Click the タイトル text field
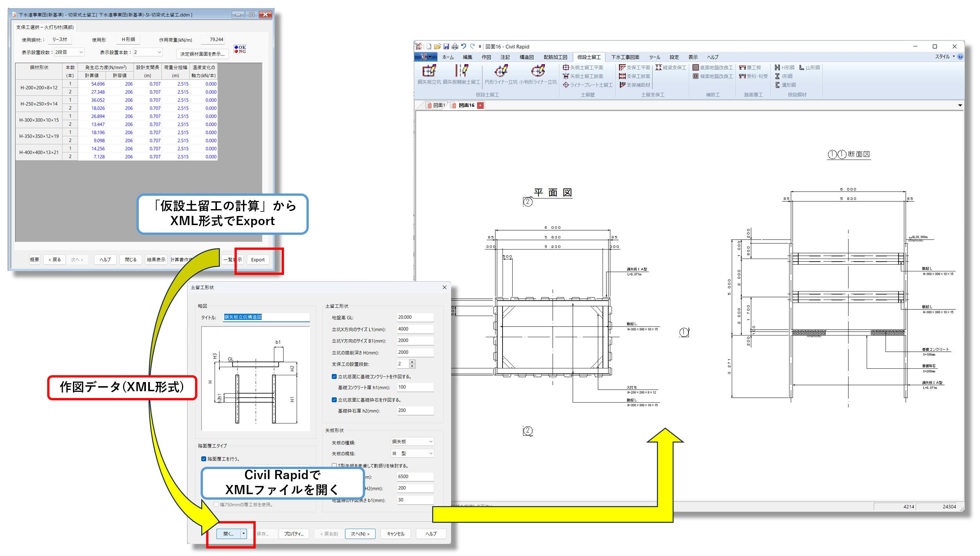 point(266,317)
